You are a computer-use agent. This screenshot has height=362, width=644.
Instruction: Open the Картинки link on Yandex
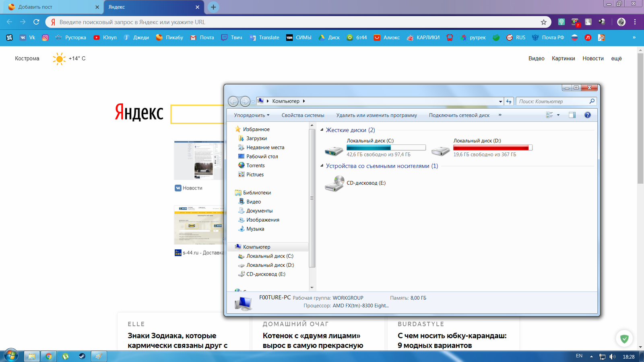click(x=563, y=58)
